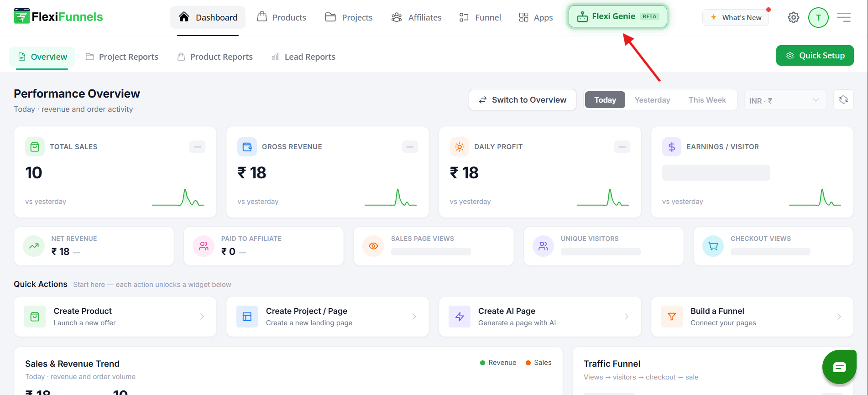Screen dimensions: 868x395
Task: Click the Net Revenue trend icon
Action: click(x=34, y=246)
